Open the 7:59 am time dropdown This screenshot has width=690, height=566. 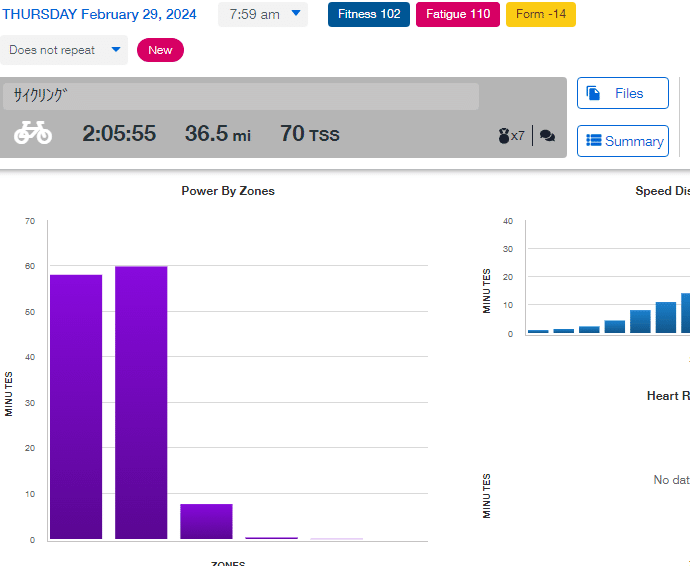(263, 15)
